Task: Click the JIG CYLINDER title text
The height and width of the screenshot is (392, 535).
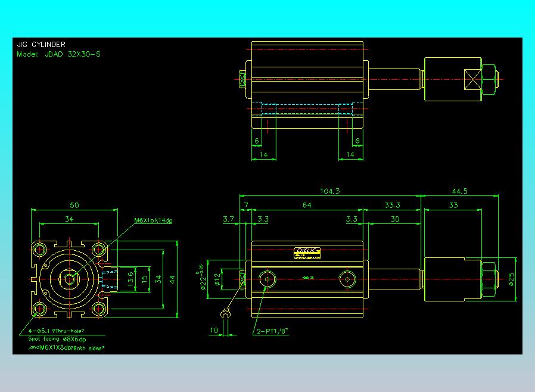Action: click(x=41, y=44)
